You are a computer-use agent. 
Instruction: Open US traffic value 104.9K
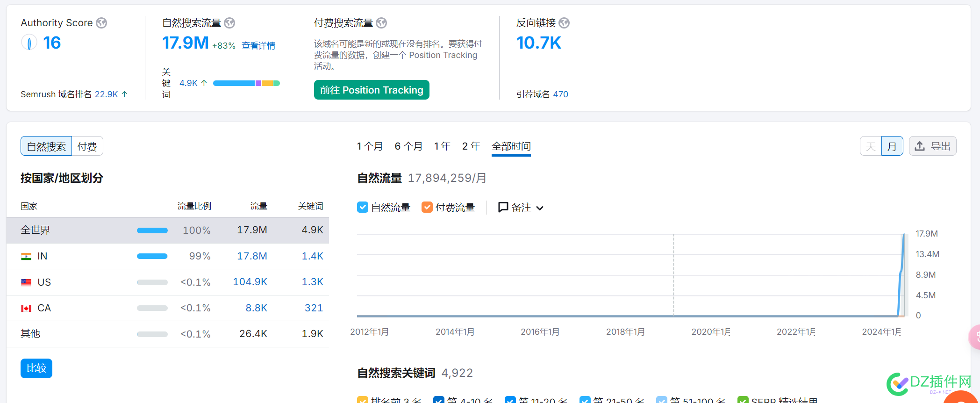tap(250, 282)
